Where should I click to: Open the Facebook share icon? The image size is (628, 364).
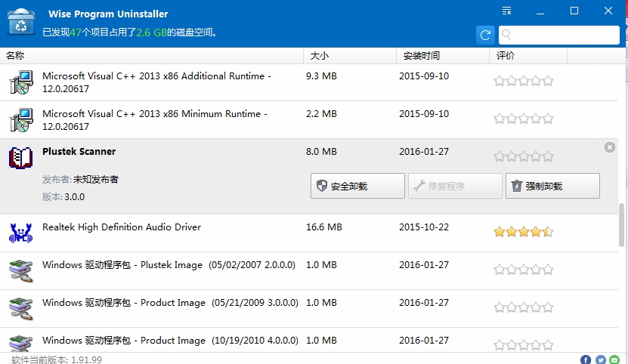(586, 359)
